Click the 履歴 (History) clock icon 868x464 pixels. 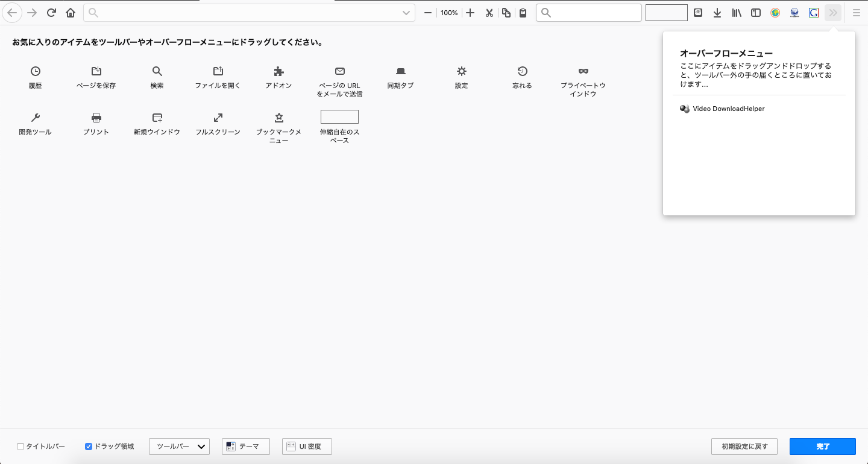pos(36,71)
